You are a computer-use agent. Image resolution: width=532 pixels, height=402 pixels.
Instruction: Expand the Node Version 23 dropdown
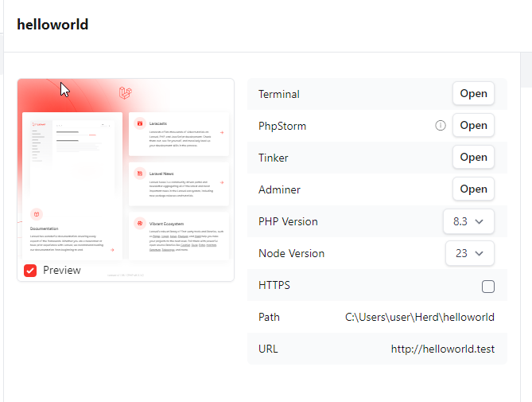point(469,253)
